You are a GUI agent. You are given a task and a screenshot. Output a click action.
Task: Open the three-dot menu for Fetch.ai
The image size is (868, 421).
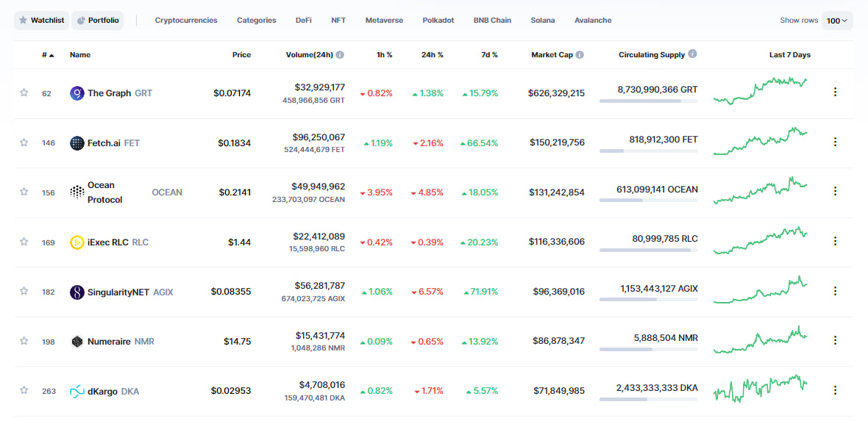point(835,142)
